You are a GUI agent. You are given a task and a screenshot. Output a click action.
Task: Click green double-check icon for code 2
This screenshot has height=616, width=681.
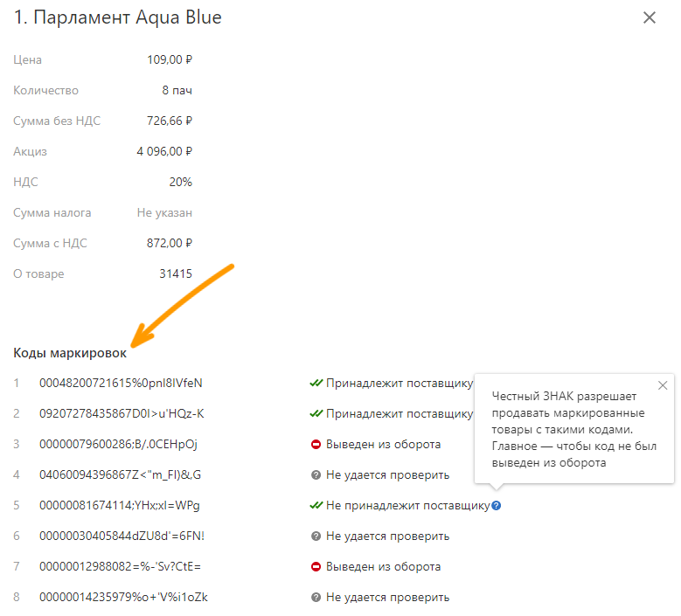[316, 413]
